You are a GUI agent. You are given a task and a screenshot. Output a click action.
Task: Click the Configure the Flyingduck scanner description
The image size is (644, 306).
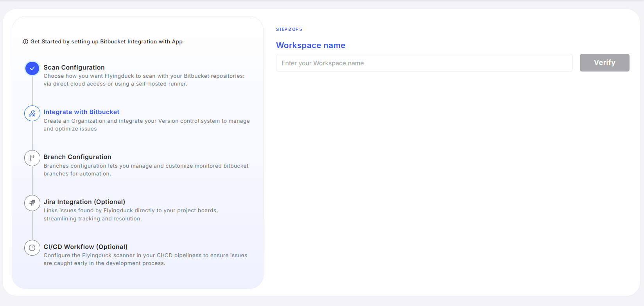(145, 259)
